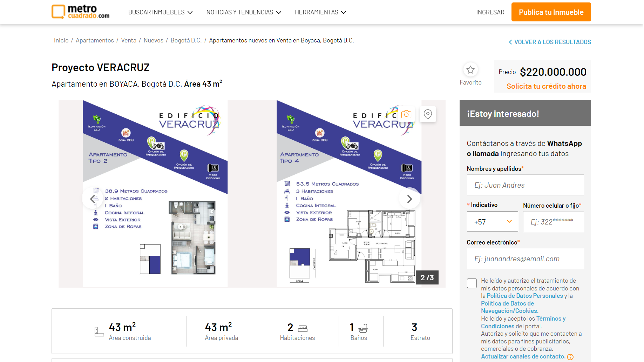
Task: Click the bed icon next to Habitaciones
Action: (x=303, y=328)
